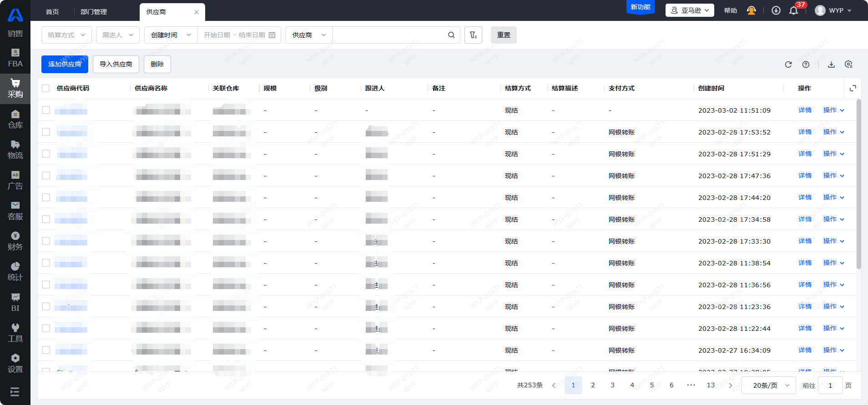Open the help question mark icon above table

coord(806,65)
